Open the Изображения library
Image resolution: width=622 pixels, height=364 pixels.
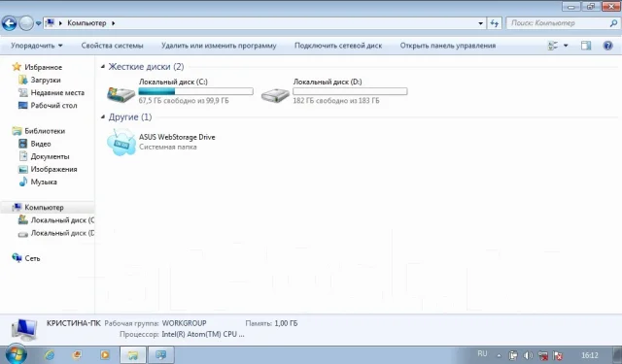53,169
